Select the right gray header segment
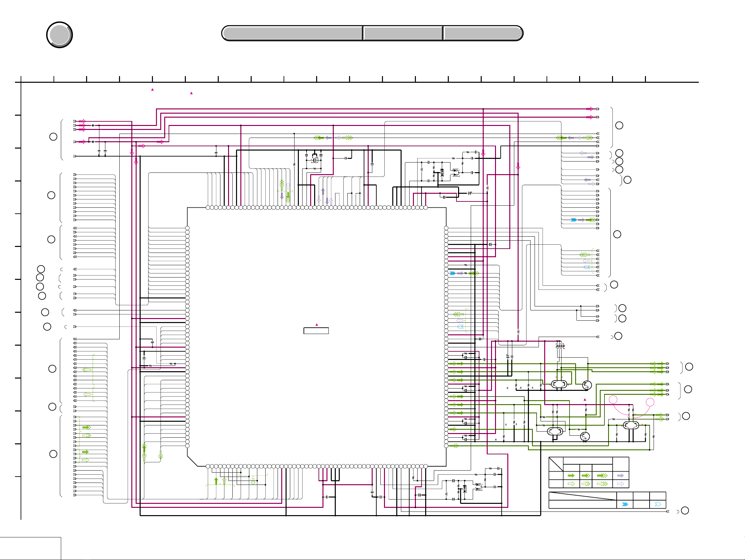The height and width of the screenshot is (560, 745). [x=483, y=33]
